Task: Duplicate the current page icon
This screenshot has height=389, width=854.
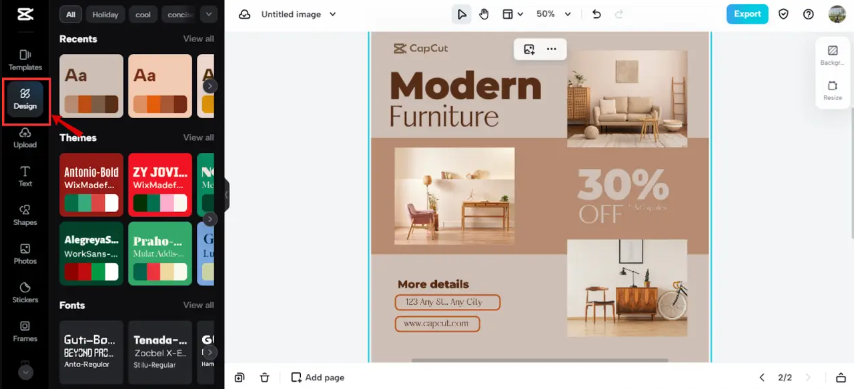Action: [x=240, y=377]
